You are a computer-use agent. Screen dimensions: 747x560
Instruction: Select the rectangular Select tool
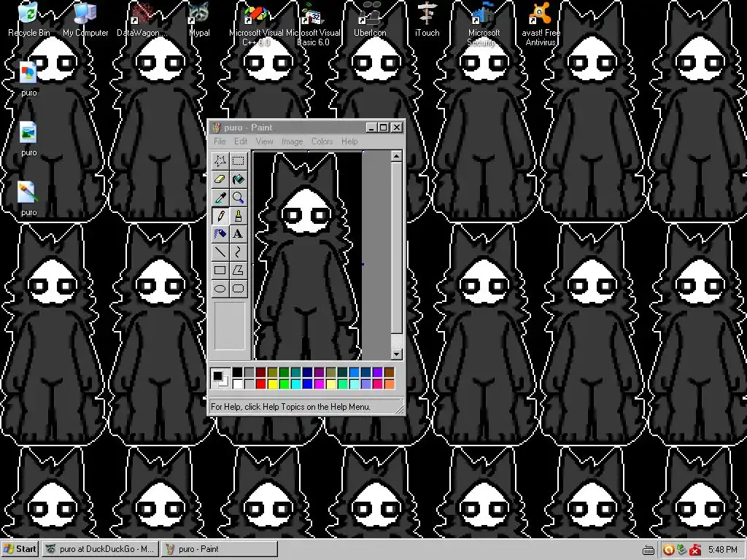coord(239,161)
